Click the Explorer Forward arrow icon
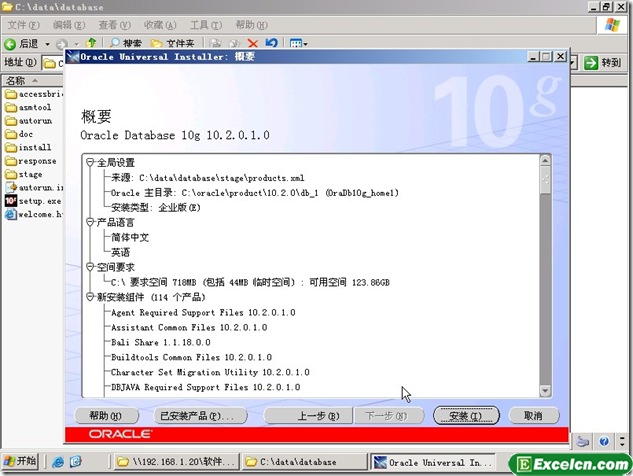The height and width of the screenshot is (476, 633). [x=62, y=44]
